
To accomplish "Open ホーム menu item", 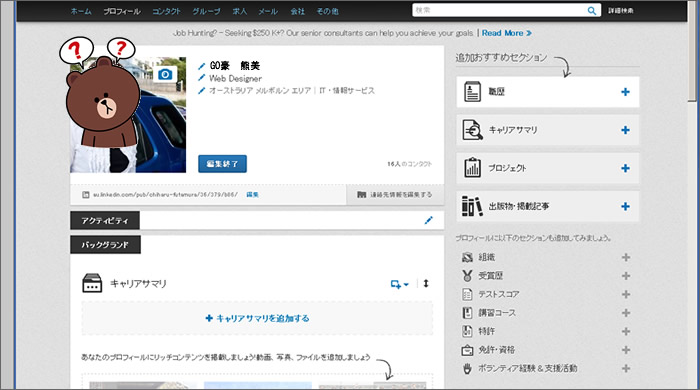I will click(x=81, y=12).
